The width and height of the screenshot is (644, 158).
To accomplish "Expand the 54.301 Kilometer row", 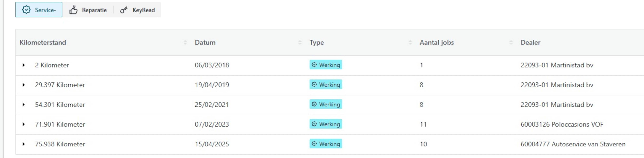I will pos(23,105).
